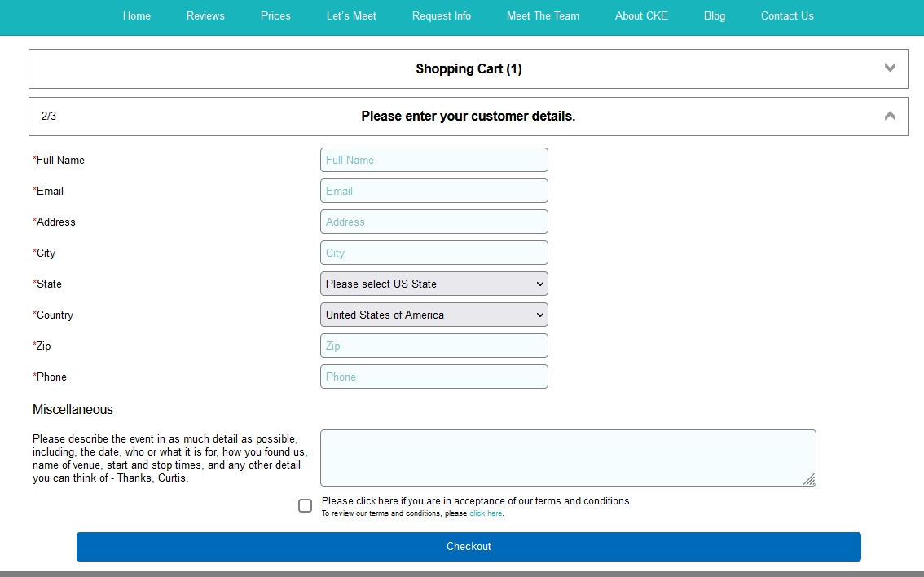
Task: Go to Contact Us page
Action: click(x=787, y=16)
